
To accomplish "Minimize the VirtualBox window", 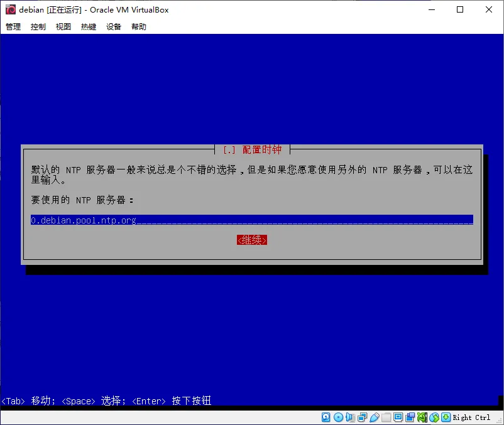I will [x=432, y=9].
